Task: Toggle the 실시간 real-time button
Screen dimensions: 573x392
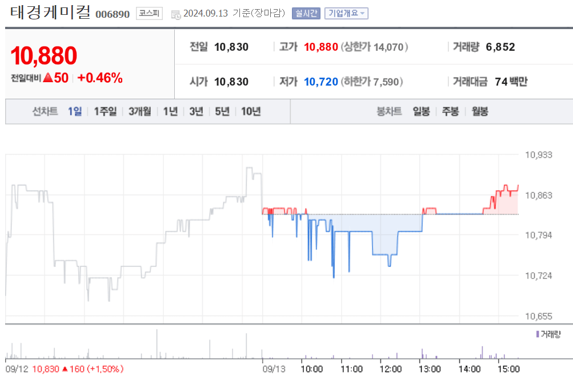Action: (x=306, y=14)
